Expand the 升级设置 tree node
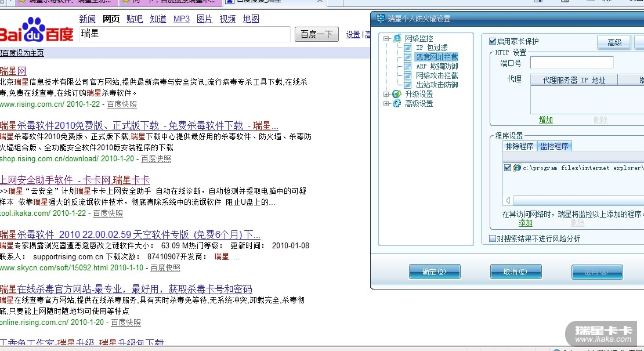Viewport: 644px width, 351px height. (x=386, y=95)
